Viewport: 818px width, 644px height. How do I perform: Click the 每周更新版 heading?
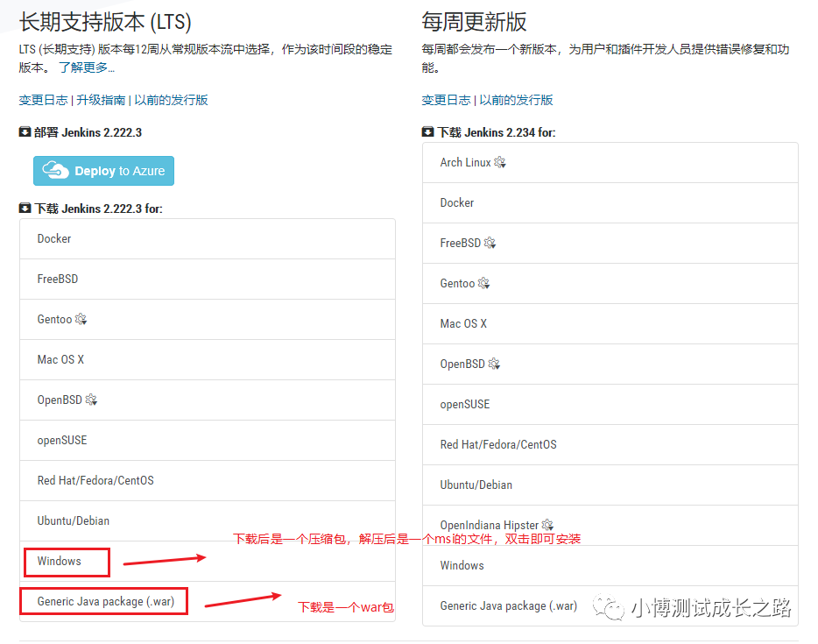pyautogui.click(x=474, y=22)
